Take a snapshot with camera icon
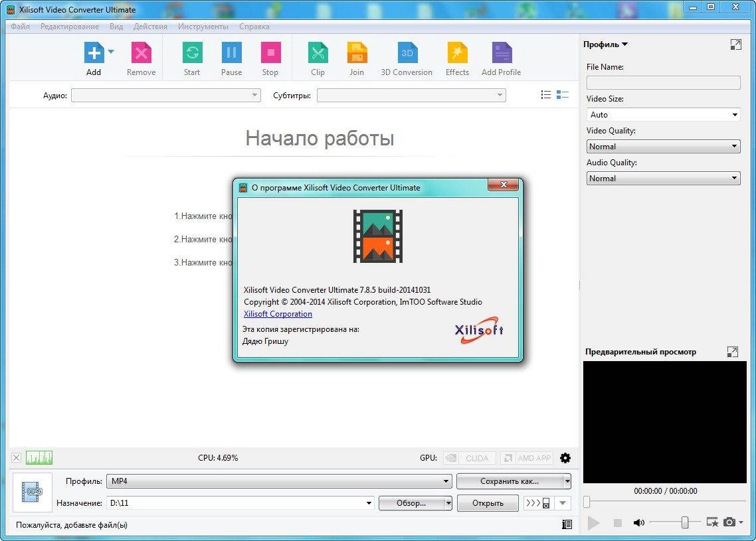This screenshot has height=541, width=756. click(x=729, y=522)
